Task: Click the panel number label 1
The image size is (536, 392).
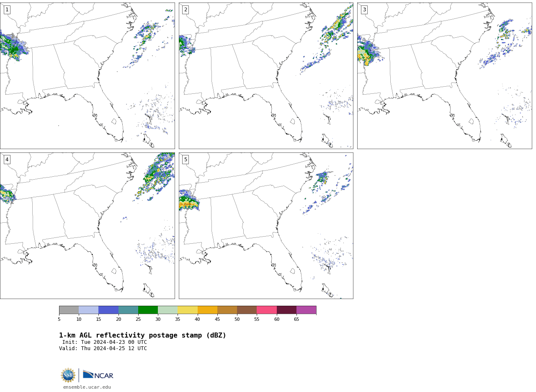Action: (7, 10)
